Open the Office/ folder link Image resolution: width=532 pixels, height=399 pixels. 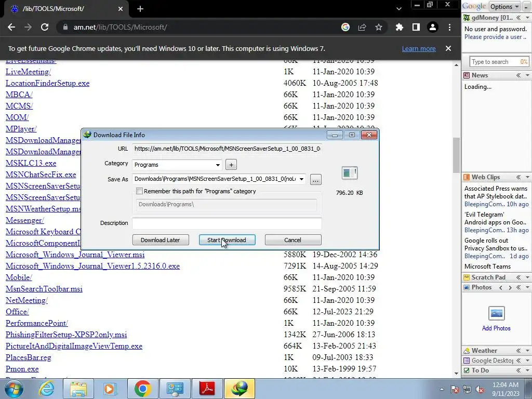[17, 312]
